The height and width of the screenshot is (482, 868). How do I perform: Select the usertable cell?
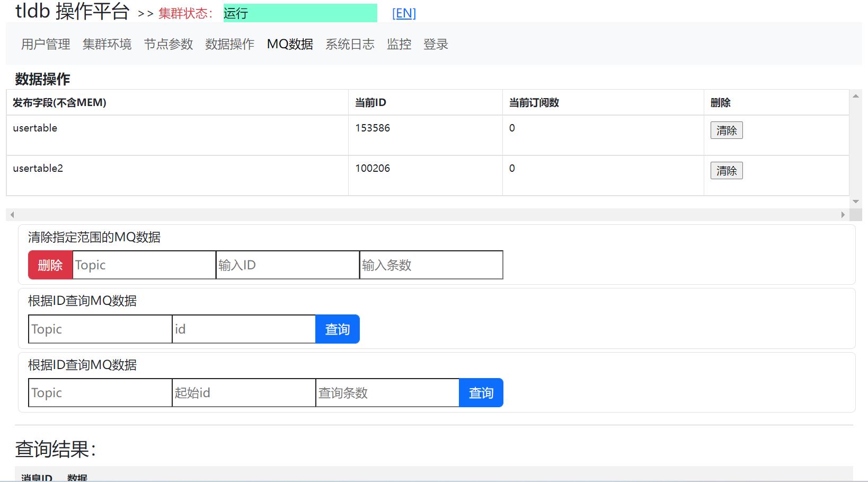tap(177, 135)
